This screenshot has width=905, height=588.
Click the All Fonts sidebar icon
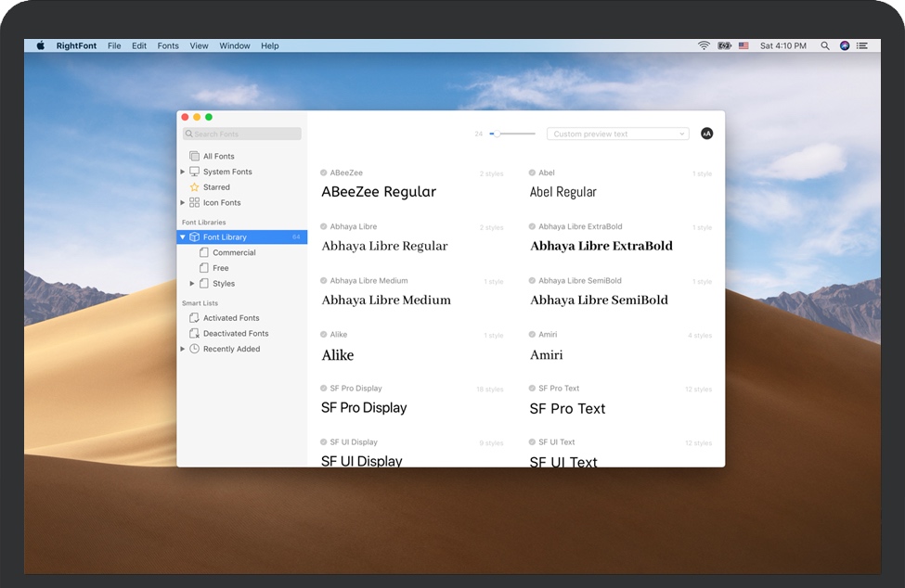click(x=194, y=156)
